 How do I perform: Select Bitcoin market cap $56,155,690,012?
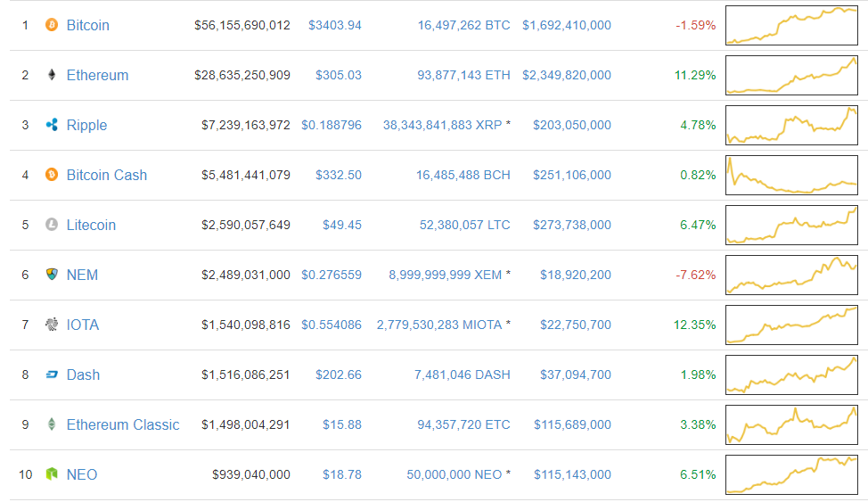pos(242,26)
